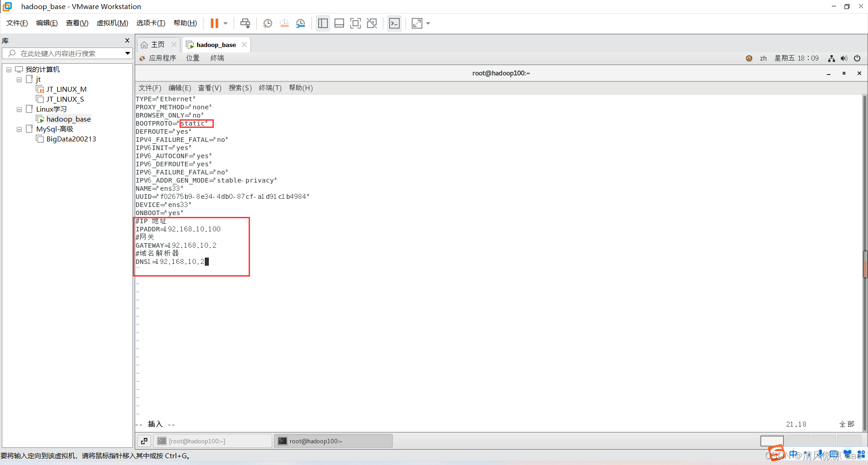The image size is (868, 465).
Task: Click the zh input language indicator
Action: point(763,58)
